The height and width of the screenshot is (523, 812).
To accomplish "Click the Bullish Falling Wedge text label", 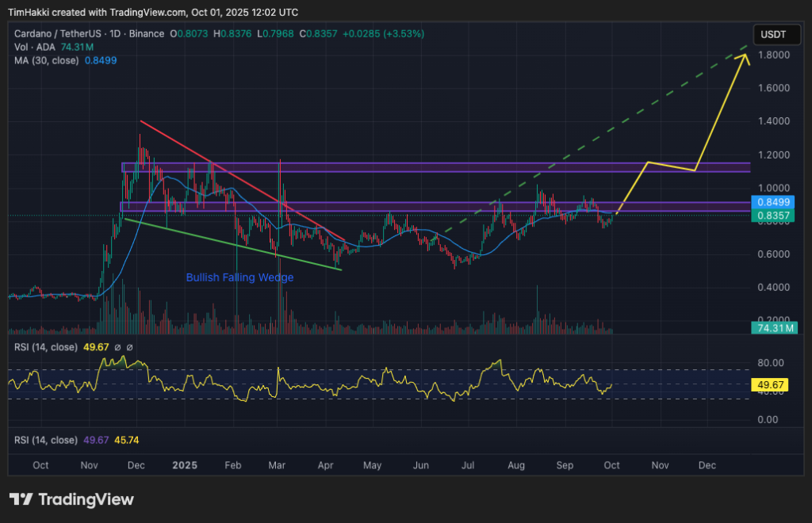I will point(239,277).
